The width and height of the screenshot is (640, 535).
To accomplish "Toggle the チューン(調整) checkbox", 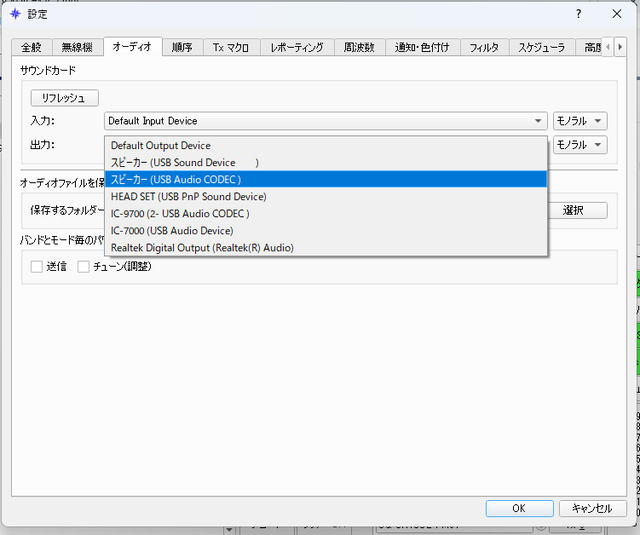I will [83, 267].
